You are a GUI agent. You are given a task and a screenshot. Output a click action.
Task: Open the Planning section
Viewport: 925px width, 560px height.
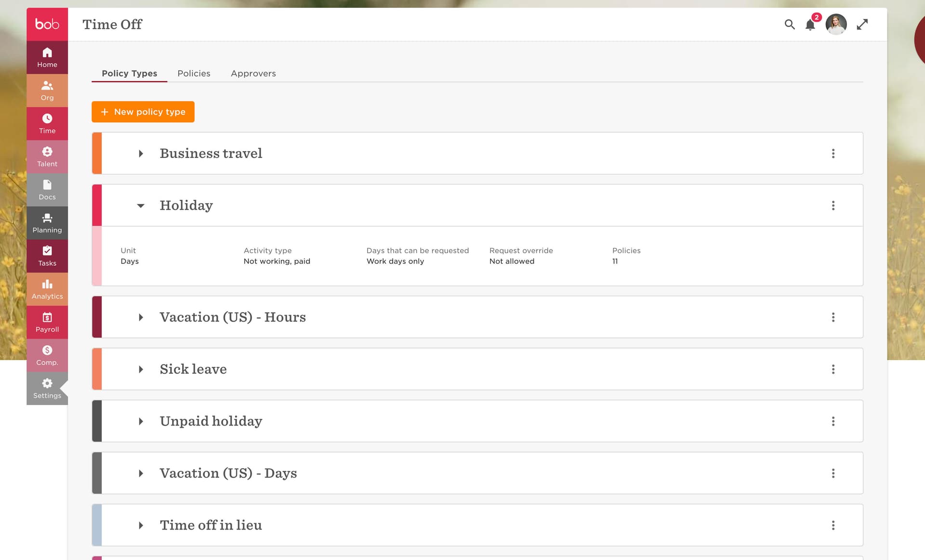pyautogui.click(x=47, y=223)
